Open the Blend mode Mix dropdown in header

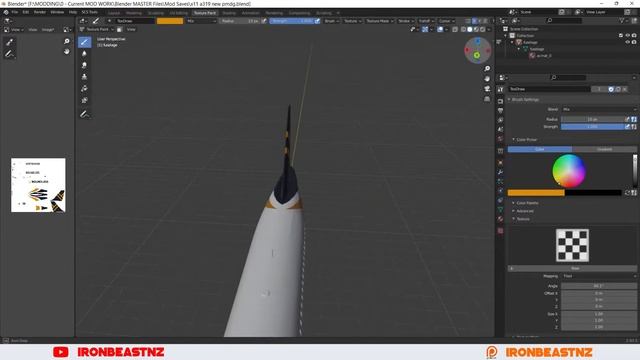(201, 21)
